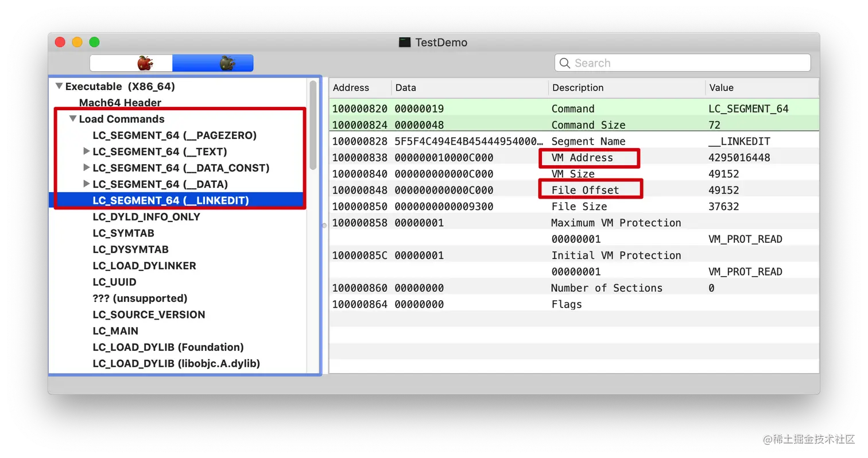Select the Flags row

point(574,304)
